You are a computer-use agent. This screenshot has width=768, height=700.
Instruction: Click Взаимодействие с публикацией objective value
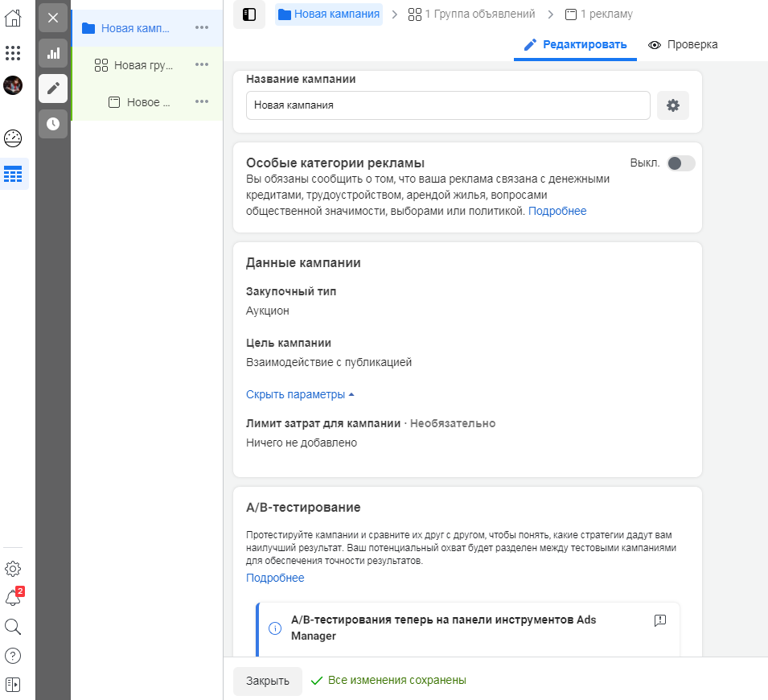click(x=329, y=362)
